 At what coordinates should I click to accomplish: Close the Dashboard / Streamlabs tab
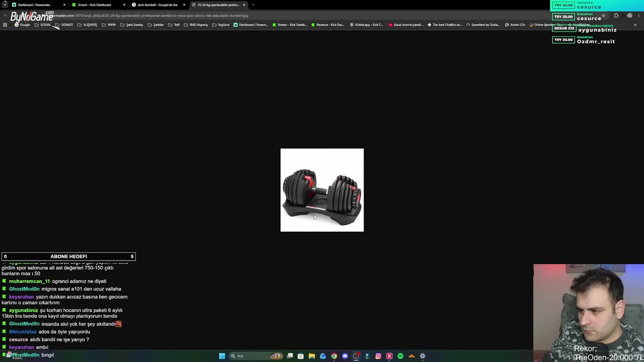tap(64, 5)
